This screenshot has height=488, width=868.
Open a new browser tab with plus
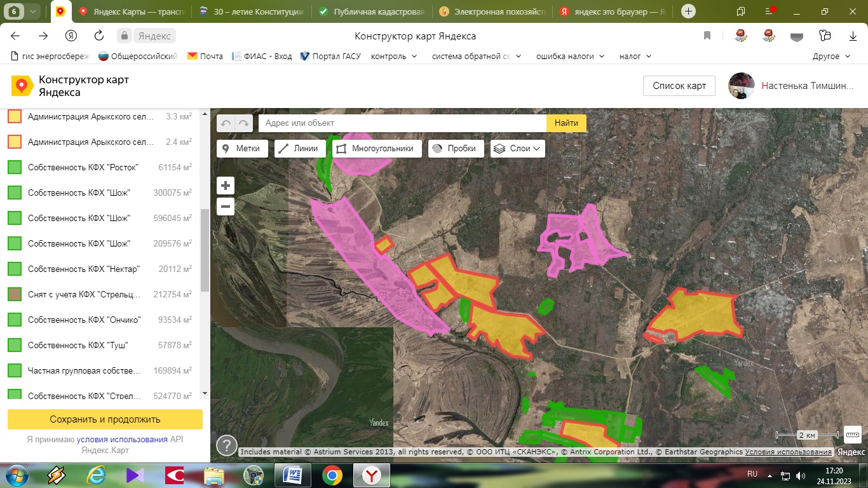click(688, 11)
